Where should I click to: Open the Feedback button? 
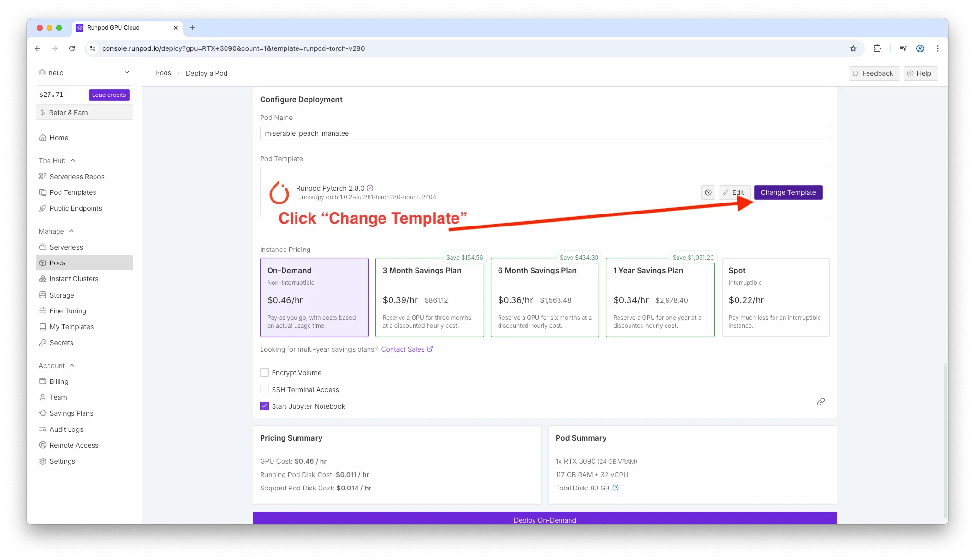pos(874,73)
